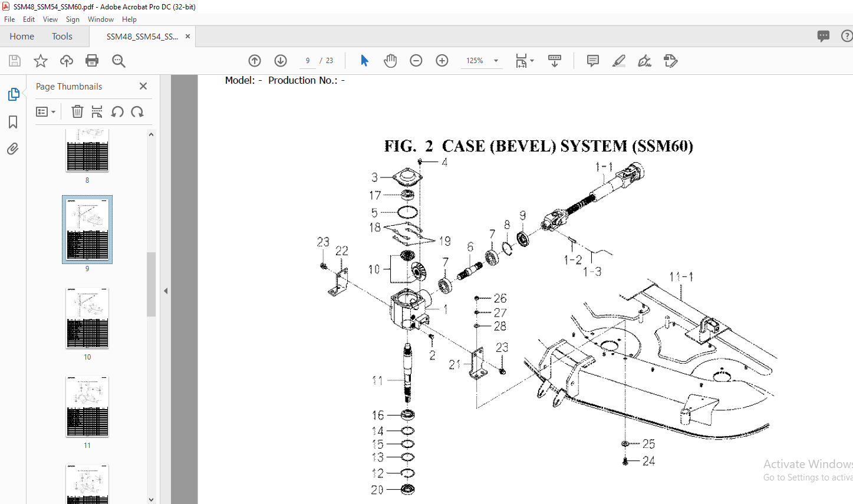Switch to the Home tab
The height and width of the screenshot is (504, 853).
click(x=22, y=36)
